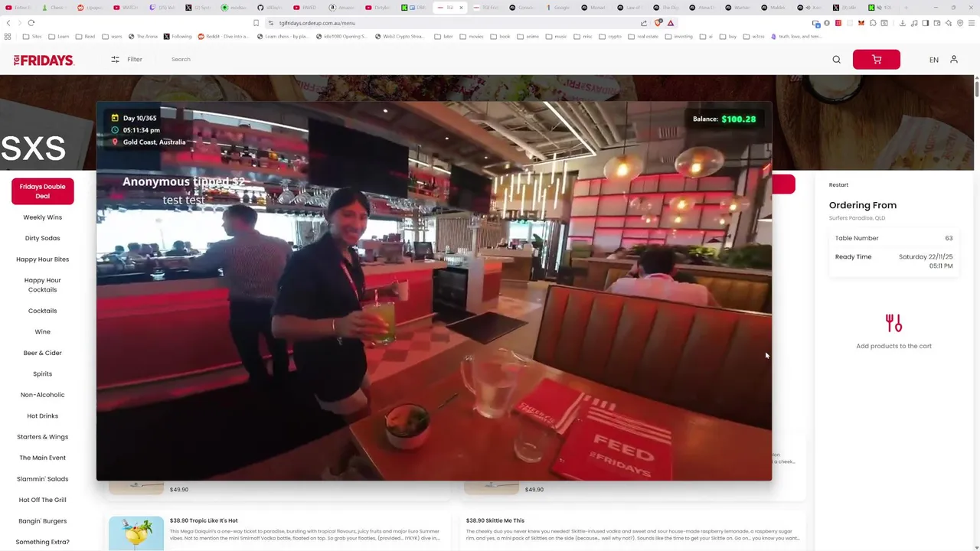Click the browser reload icon
This screenshot has height=551, width=980.
coord(31,23)
